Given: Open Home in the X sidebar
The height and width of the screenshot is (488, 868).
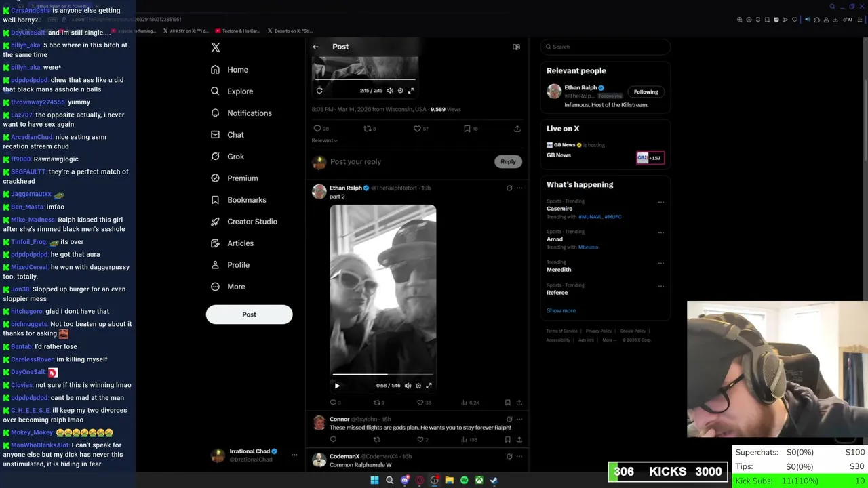Looking at the screenshot, I should pos(229,70).
